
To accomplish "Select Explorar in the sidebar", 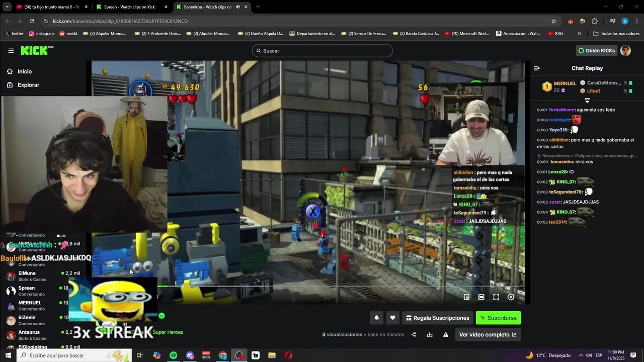I will (x=28, y=85).
